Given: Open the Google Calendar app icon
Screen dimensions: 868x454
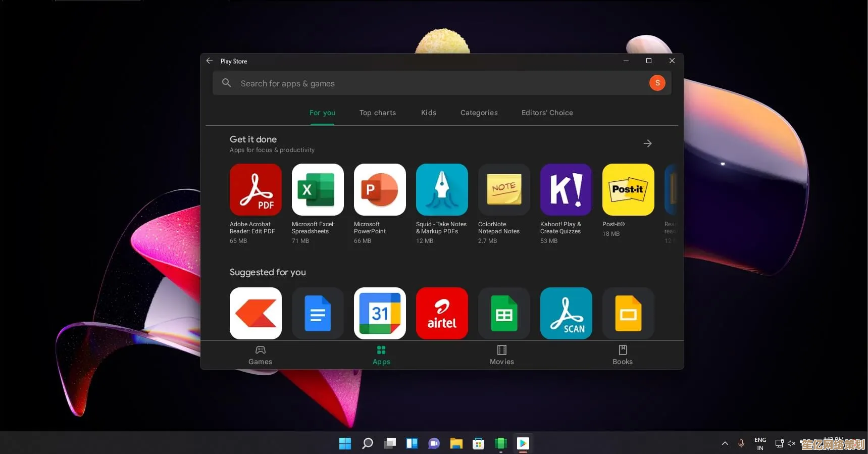Looking at the screenshot, I should (380, 313).
